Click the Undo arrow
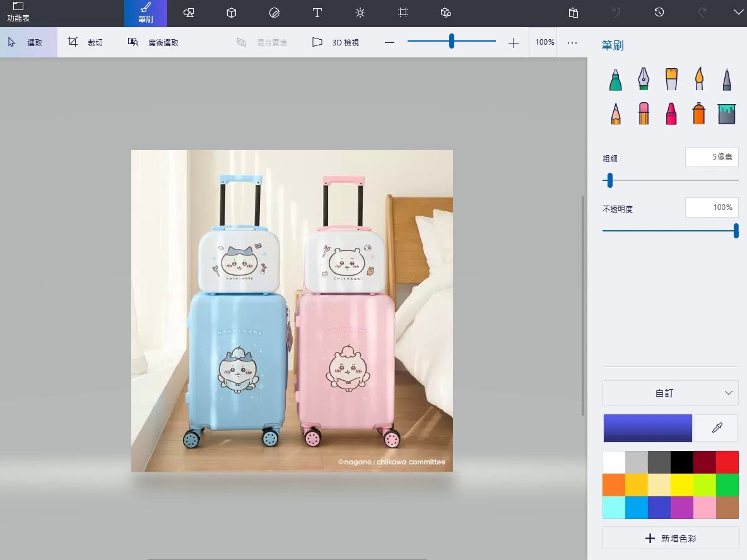Viewport: 747px width, 560px height. pyautogui.click(x=616, y=13)
